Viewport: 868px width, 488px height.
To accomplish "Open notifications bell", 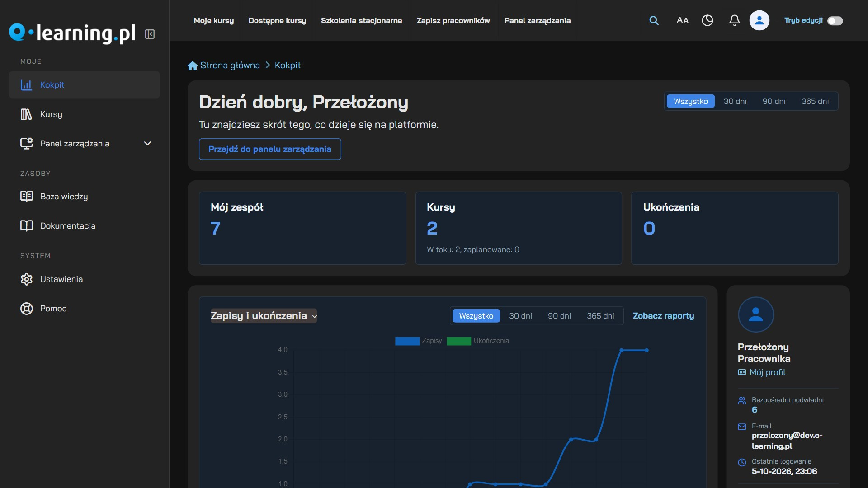I will (735, 20).
